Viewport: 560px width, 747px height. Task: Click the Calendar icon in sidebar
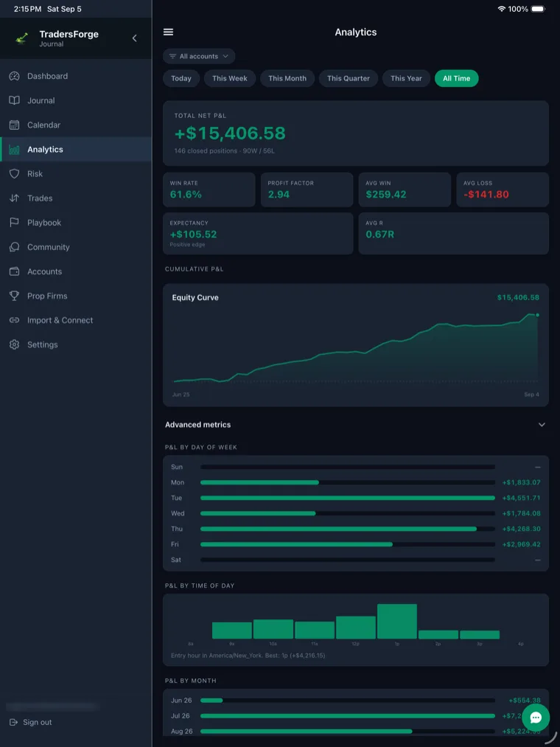14,125
